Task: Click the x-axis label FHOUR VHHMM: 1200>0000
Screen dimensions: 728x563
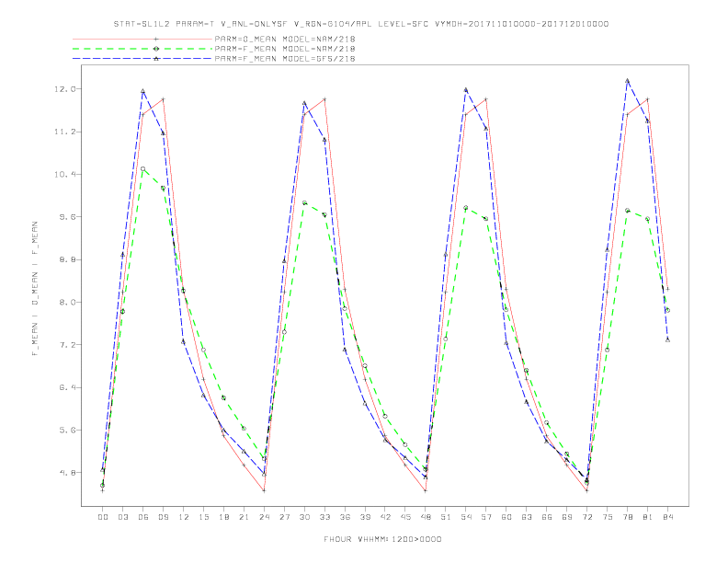Action: point(382,539)
